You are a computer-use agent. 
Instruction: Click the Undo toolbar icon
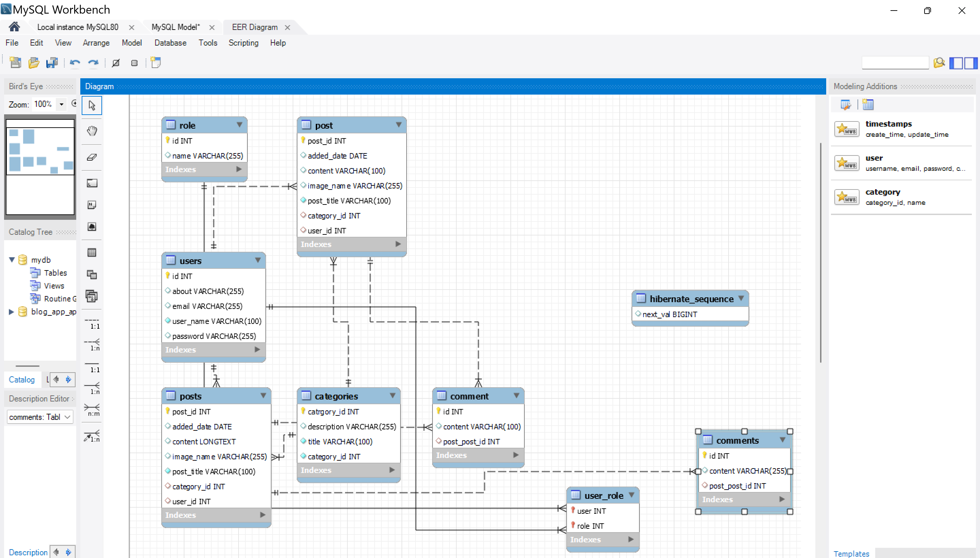click(x=75, y=63)
